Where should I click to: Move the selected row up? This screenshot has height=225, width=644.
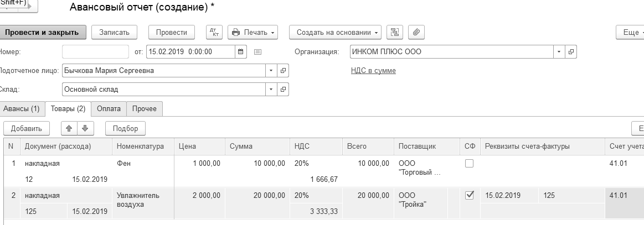coord(69,128)
